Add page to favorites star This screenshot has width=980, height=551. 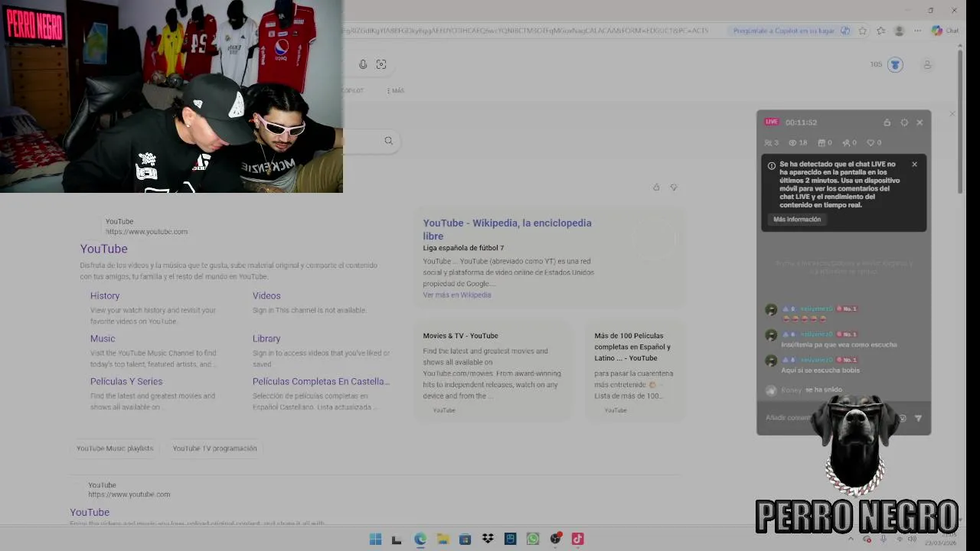pyautogui.click(x=863, y=31)
